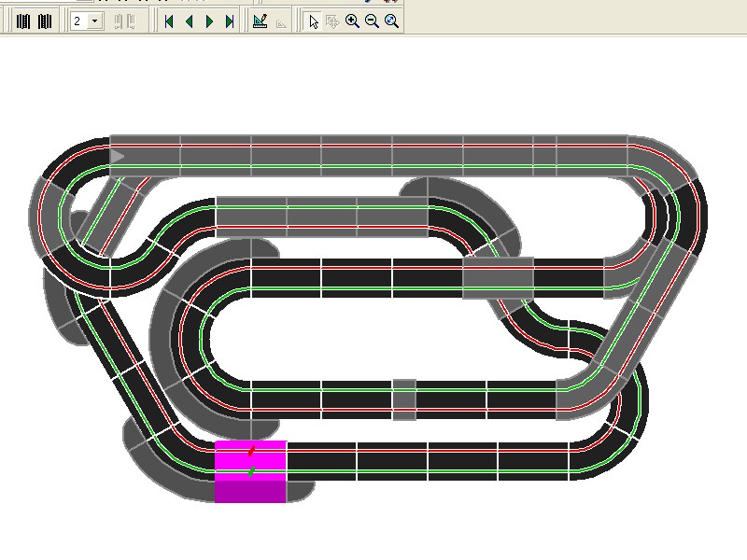Viewport: 747px width, 560px height.
Task: Select the magenta highlighted track piece
Action: [250, 487]
